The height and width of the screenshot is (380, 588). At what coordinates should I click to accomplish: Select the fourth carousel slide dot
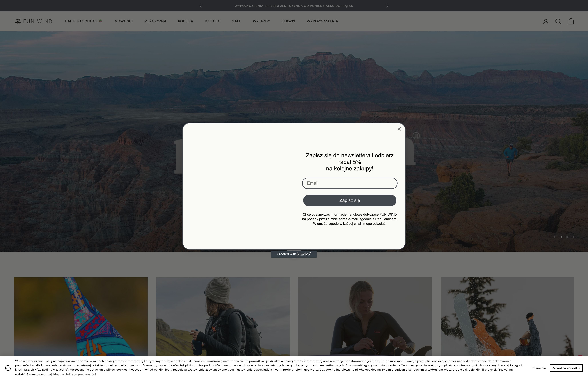point(573,237)
